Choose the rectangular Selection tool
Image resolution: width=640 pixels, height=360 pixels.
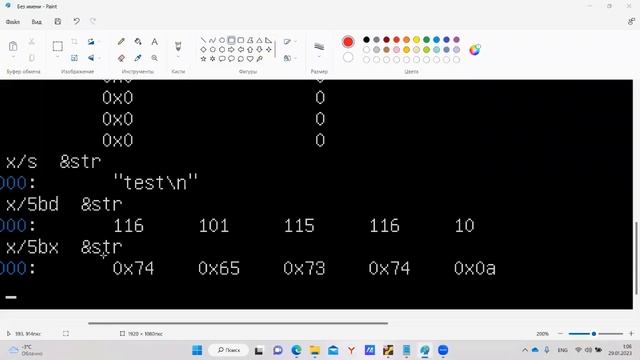[x=58, y=46]
